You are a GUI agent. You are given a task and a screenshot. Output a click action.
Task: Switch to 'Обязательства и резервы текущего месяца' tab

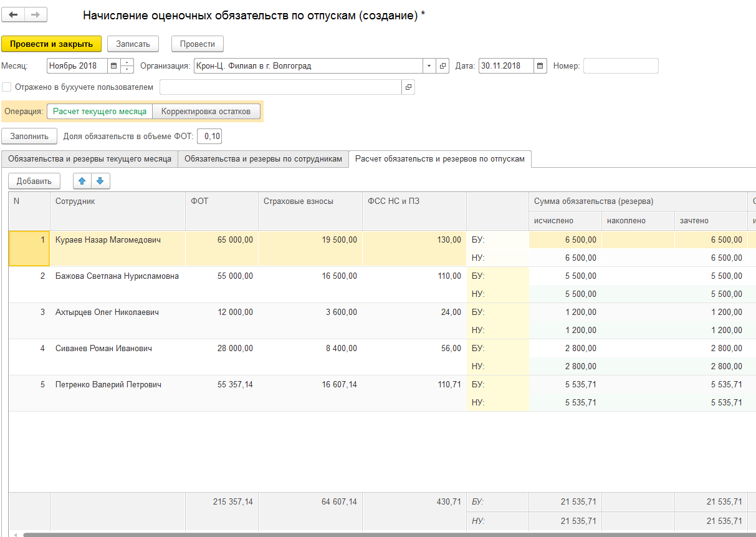[x=90, y=159]
